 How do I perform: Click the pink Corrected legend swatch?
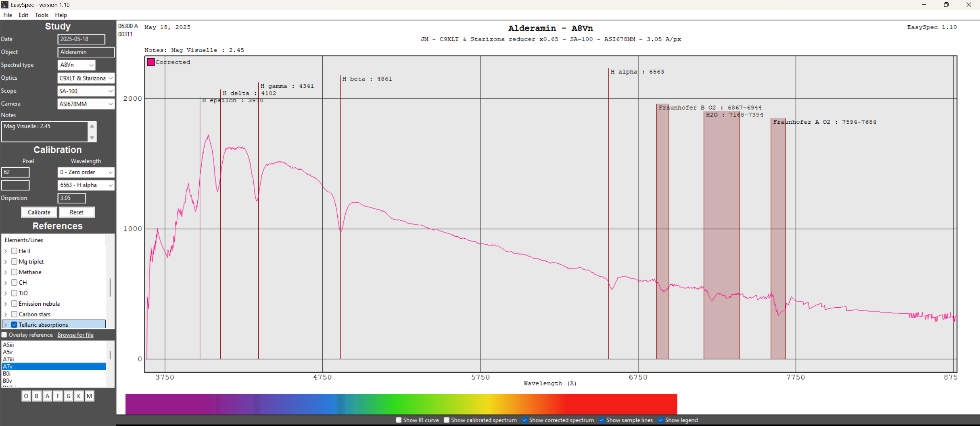[151, 62]
